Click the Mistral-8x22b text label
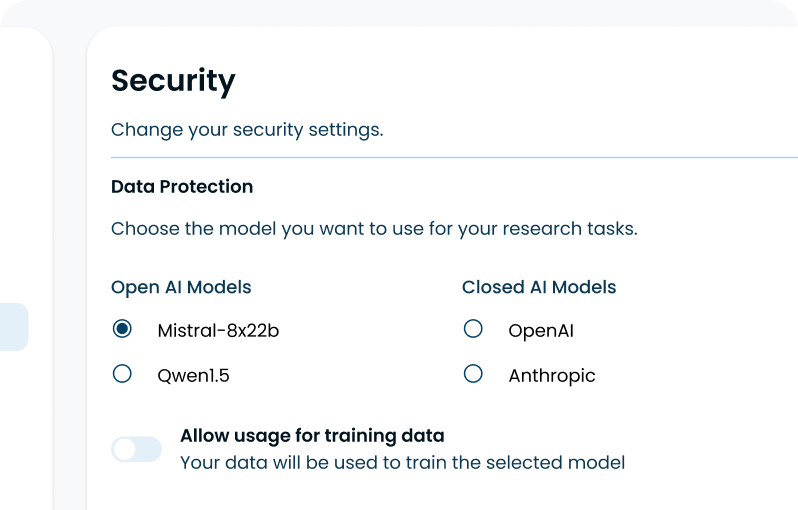 (x=218, y=331)
